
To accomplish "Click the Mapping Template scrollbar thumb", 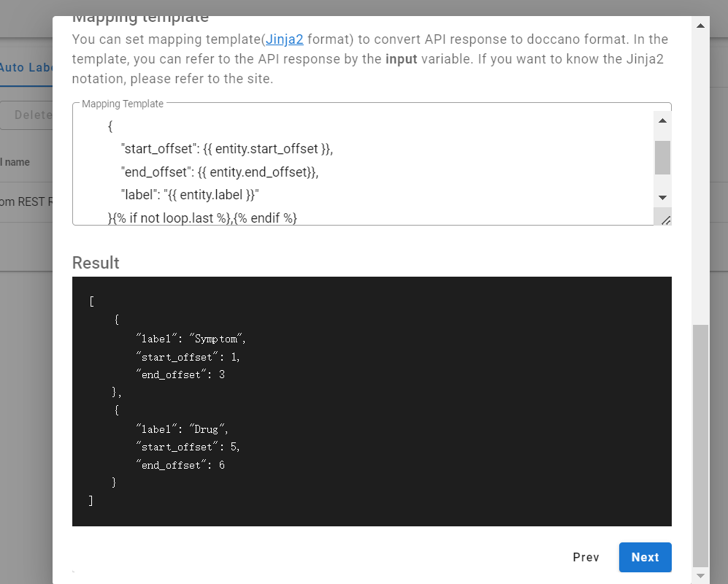I will pos(662,158).
